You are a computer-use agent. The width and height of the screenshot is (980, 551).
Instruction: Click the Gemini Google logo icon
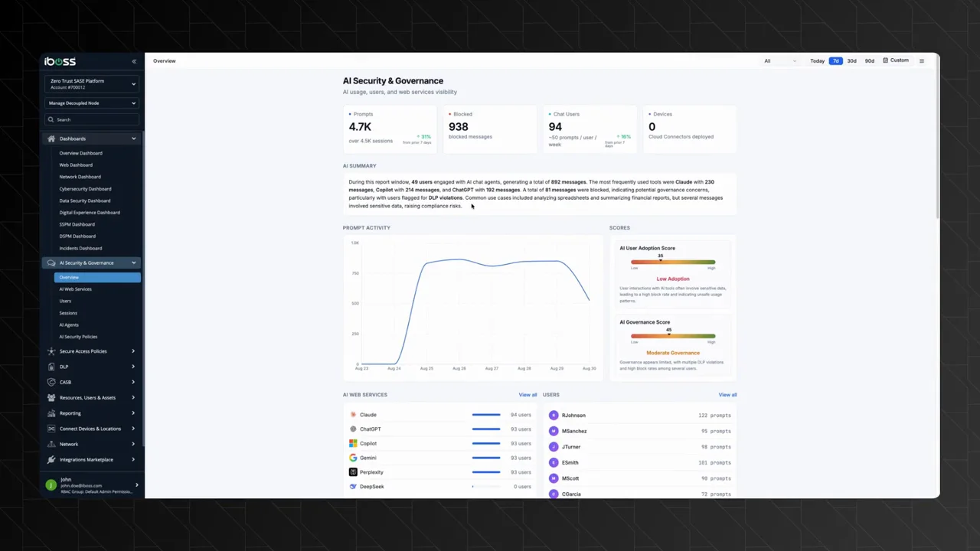[x=353, y=458]
